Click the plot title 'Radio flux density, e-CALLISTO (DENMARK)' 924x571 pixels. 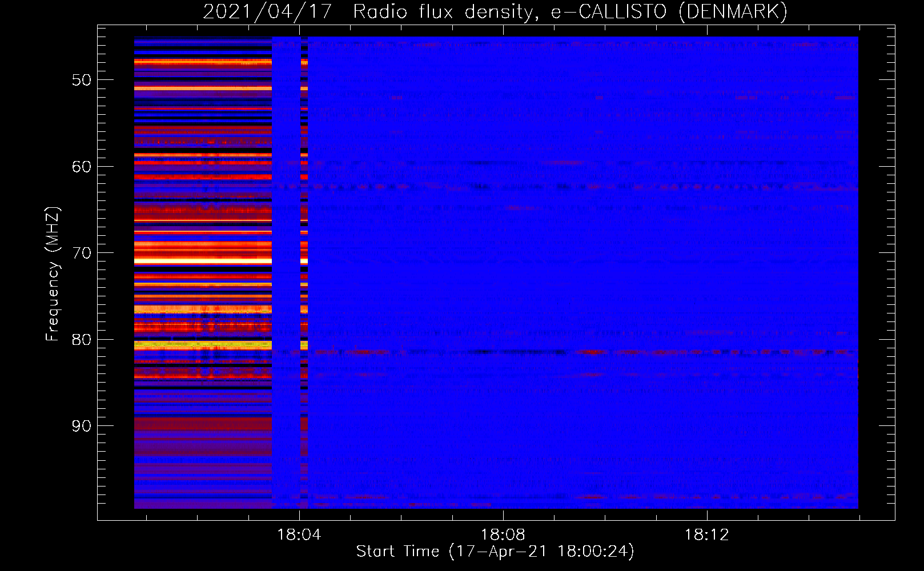(570, 11)
